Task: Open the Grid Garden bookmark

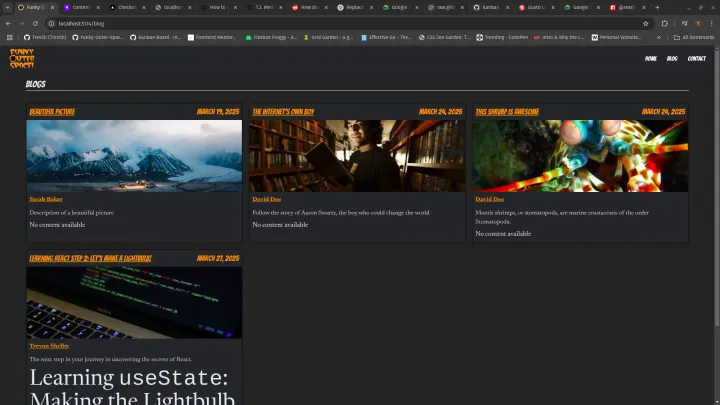Action: [x=328, y=37]
